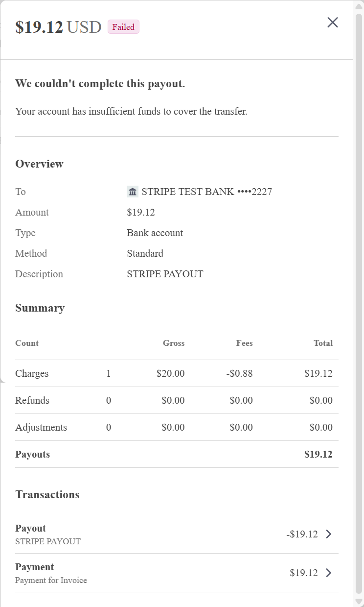Select the Refunds row label

[32, 400]
